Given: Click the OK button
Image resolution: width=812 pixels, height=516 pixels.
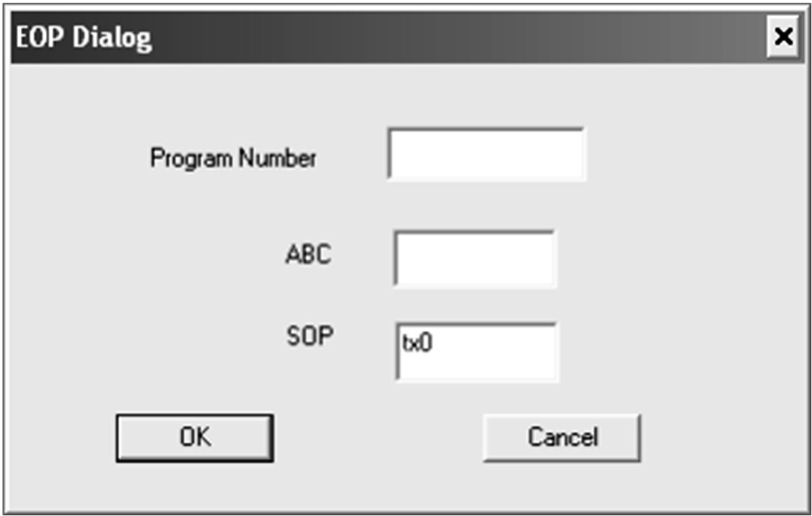Looking at the screenshot, I should 195,438.
